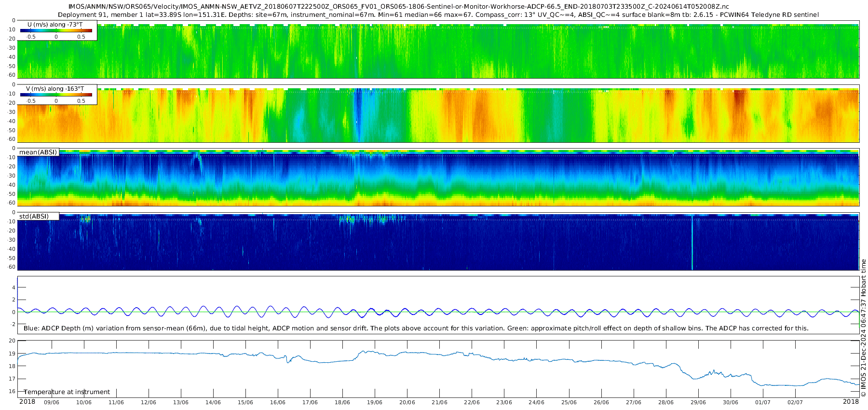This screenshot has width=868, height=410.
Task: Select the 'Temperature at instrument' label
Action: [x=67, y=392]
